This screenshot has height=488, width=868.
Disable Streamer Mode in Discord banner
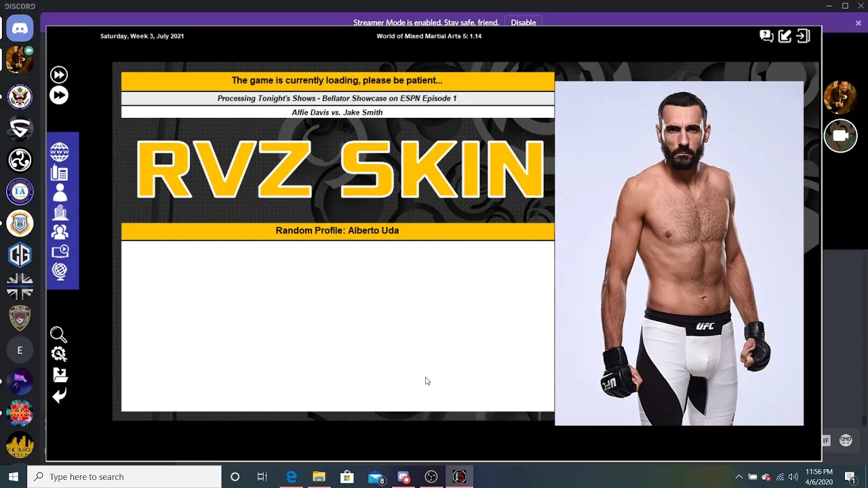click(524, 22)
